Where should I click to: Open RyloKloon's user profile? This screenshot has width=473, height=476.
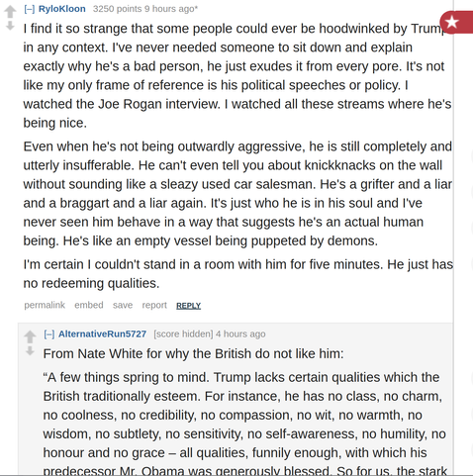[x=62, y=9]
